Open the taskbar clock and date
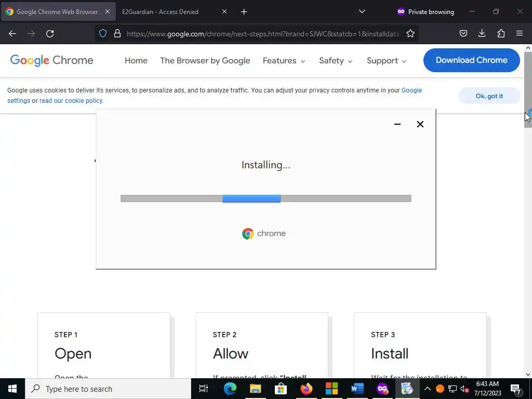The height and width of the screenshot is (399, 532). pyautogui.click(x=487, y=389)
